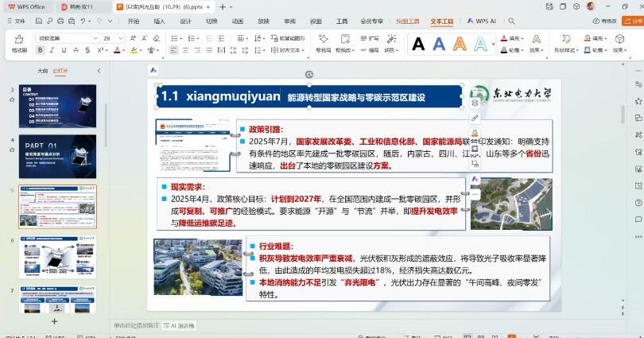Switch to the 设计 (Design) ribbon tab

(x=185, y=21)
